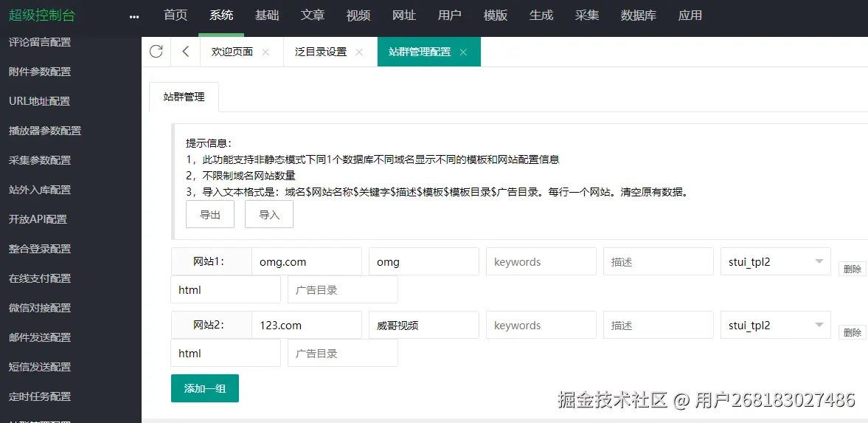Click 网站1 广告目录 input field

[x=343, y=290]
